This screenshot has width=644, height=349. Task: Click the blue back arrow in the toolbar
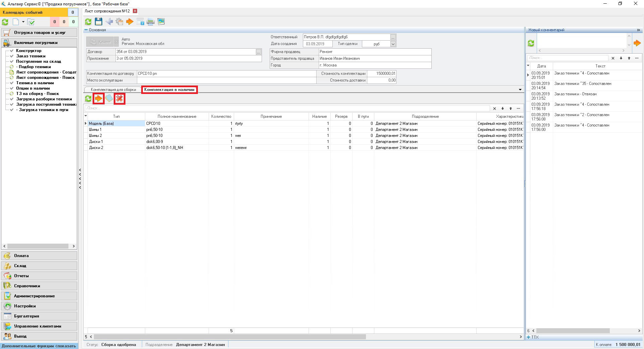point(109,22)
